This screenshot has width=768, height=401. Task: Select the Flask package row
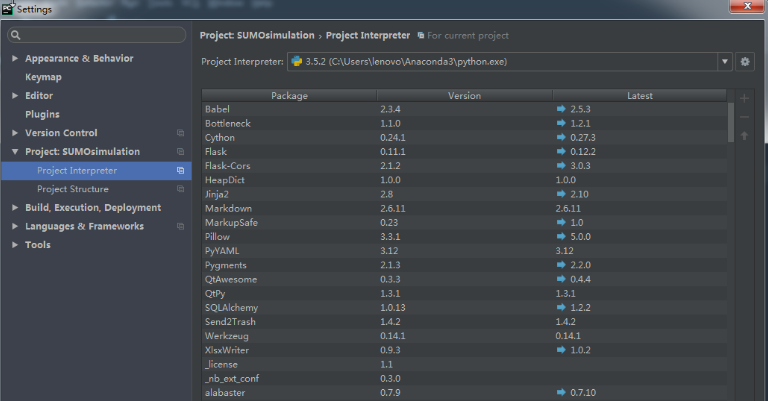click(464, 151)
